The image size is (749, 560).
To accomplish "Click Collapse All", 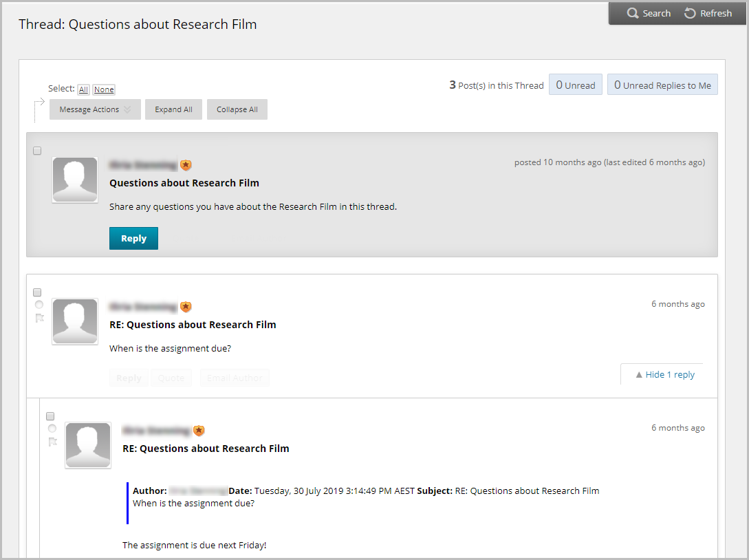I will 237,109.
